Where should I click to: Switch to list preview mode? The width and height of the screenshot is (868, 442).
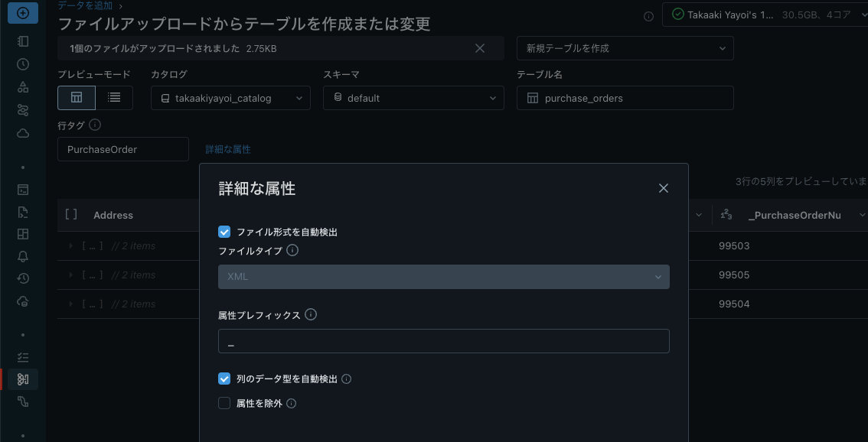[x=116, y=97]
